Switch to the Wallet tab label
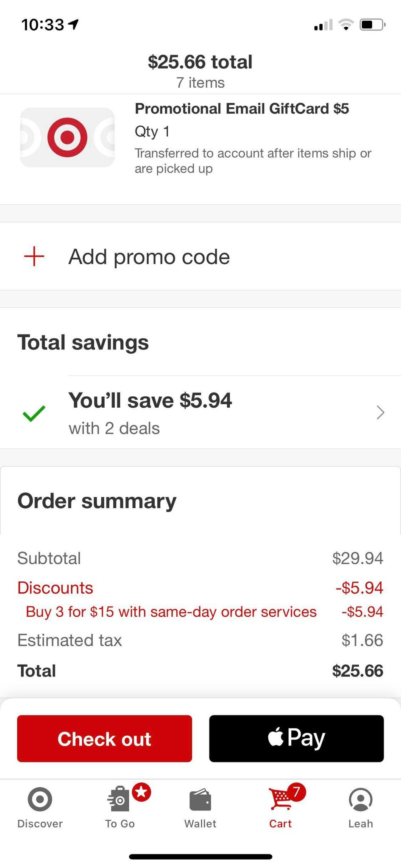The height and width of the screenshot is (868, 401). coord(200,823)
